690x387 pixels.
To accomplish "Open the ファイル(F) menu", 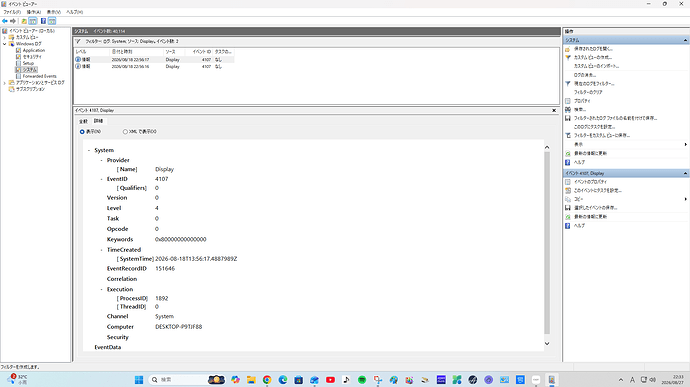I will [x=12, y=12].
